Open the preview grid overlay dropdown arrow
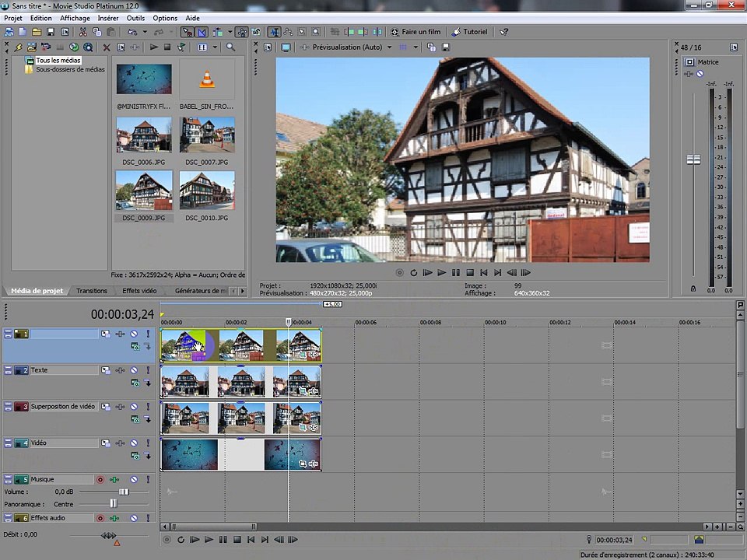 [x=416, y=47]
